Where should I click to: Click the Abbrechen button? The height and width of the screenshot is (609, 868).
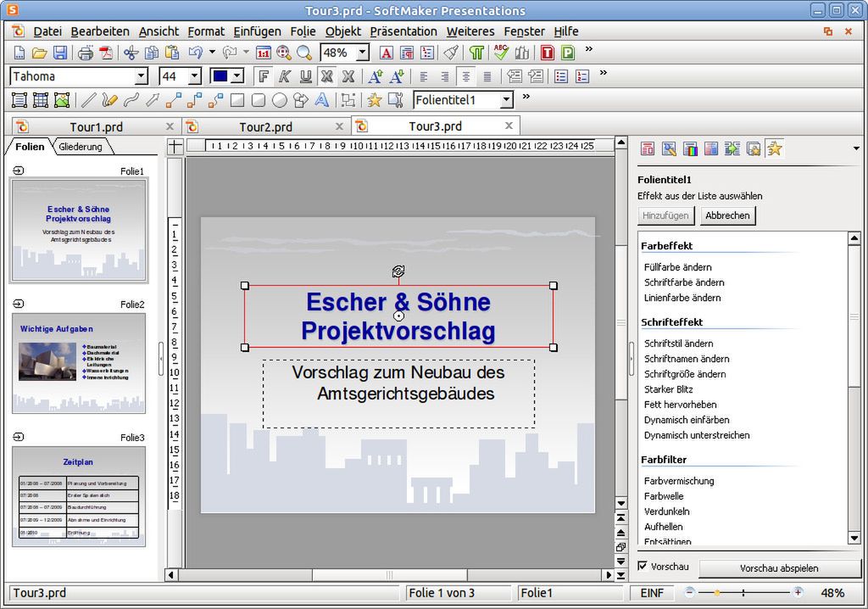727,215
